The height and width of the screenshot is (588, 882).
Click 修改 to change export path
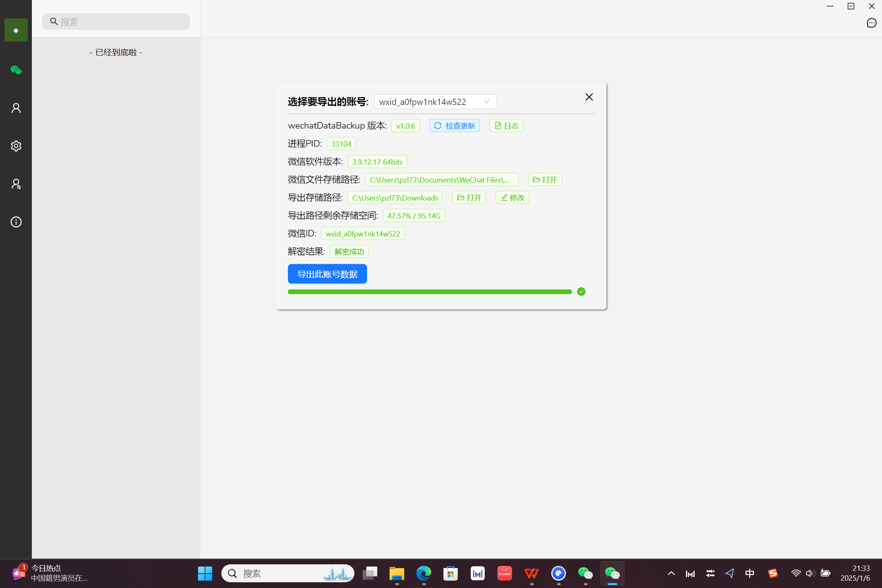tap(512, 198)
